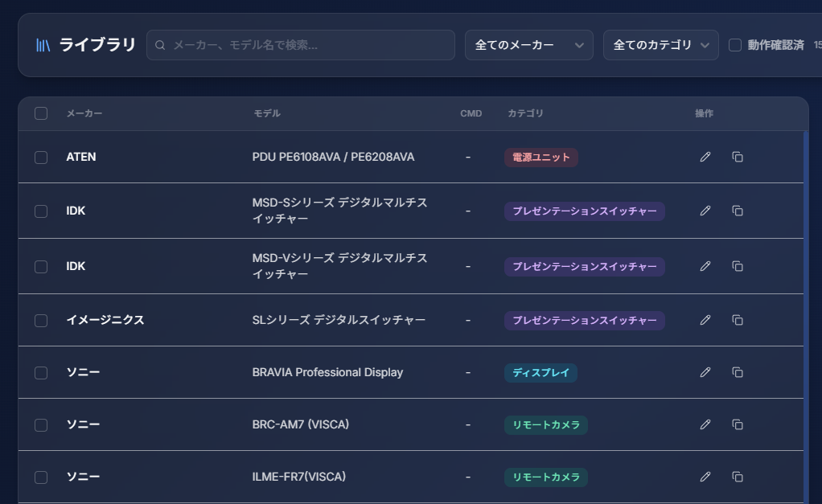Click the イメージニクス maker name
Screen dimensions: 822x504
point(105,320)
